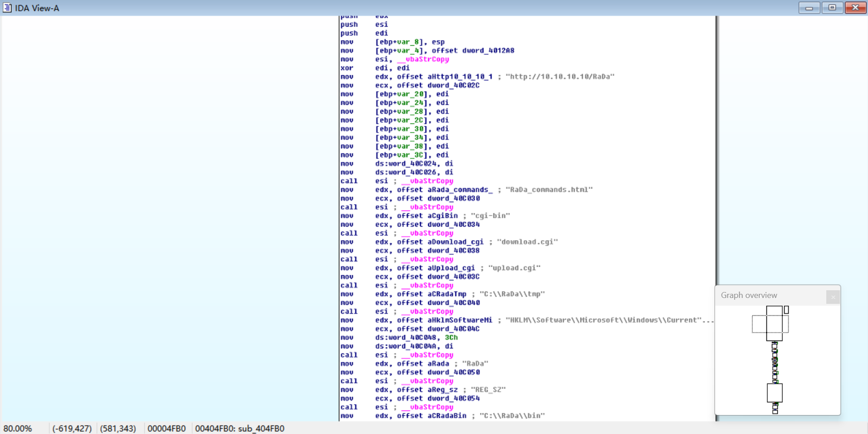Click the var_24 stack variable
868x434 pixels.
410,102
